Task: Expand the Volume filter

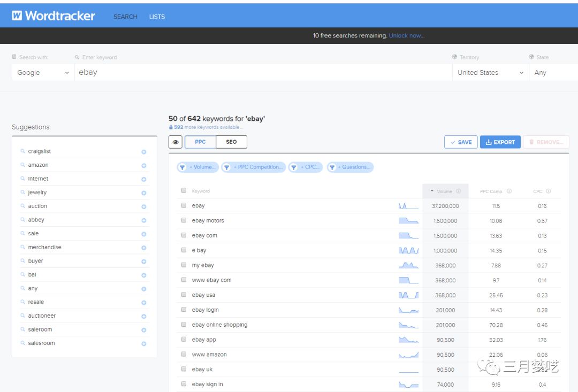Action: tap(198, 167)
